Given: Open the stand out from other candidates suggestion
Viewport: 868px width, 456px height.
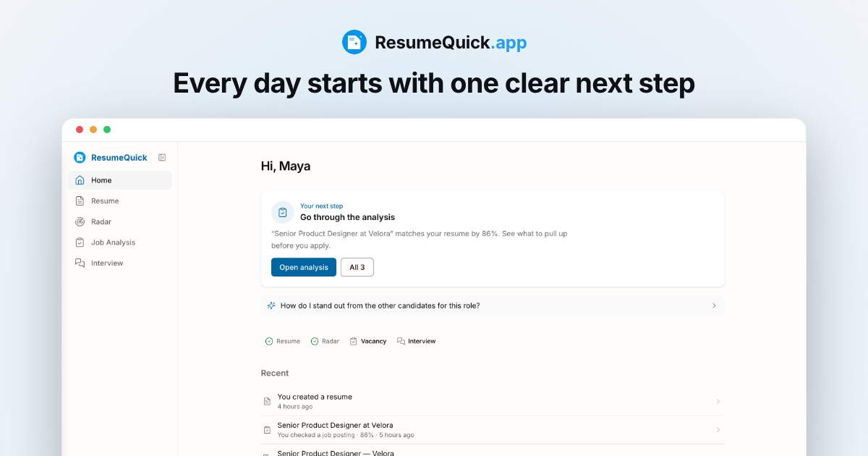Looking at the screenshot, I should [x=493, y=305].
